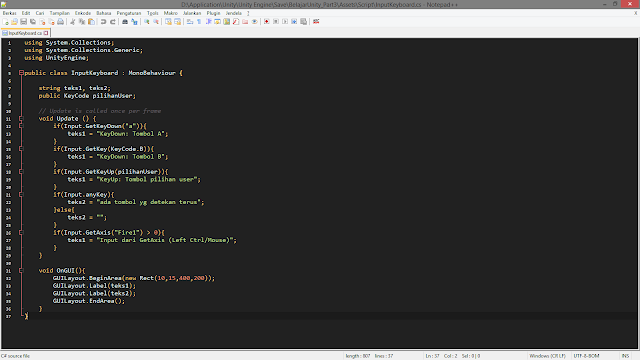Screen dimensions: 640x360
Task: Click the Zoom Out magnifier icon
Action: pos(156,22)
